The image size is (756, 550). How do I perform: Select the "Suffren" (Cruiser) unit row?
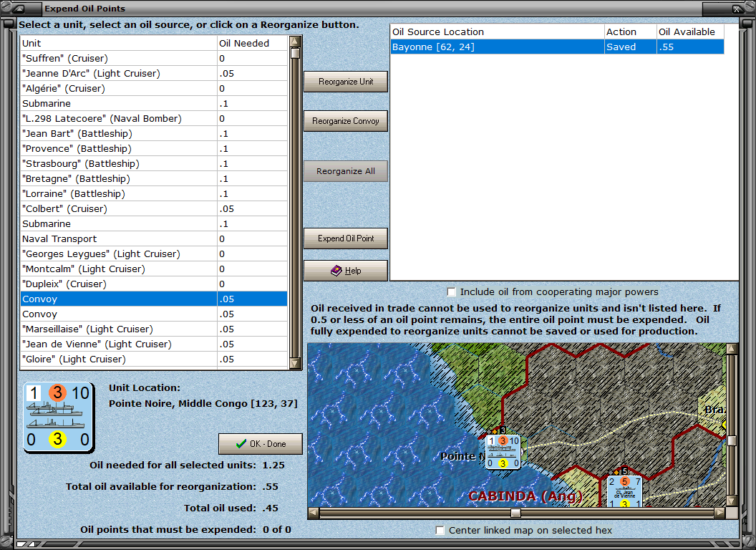[154, 59]
